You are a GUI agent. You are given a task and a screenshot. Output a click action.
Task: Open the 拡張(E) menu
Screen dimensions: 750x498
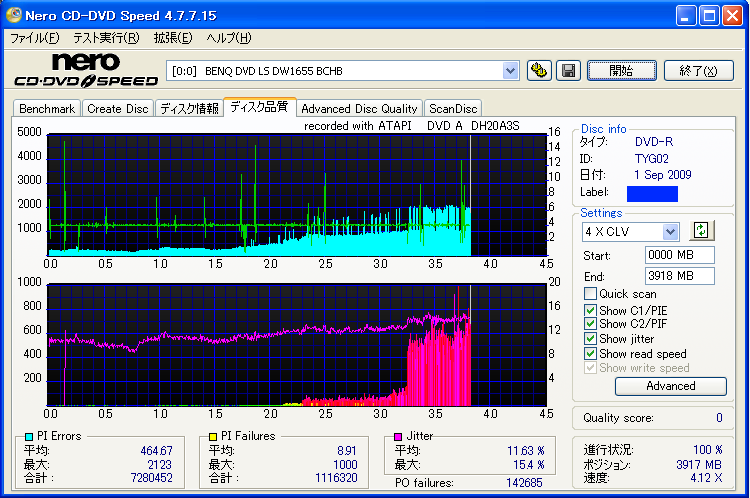click(x=173, y=38)
